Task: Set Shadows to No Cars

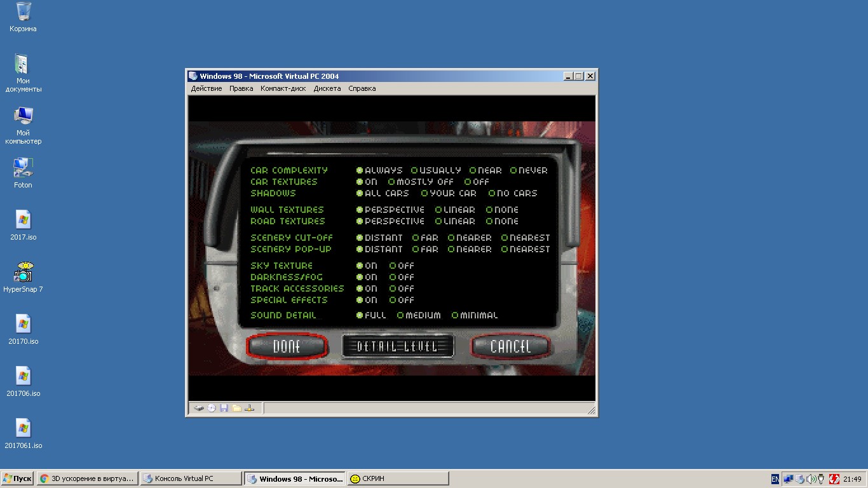Action: (x=513, y=193)
